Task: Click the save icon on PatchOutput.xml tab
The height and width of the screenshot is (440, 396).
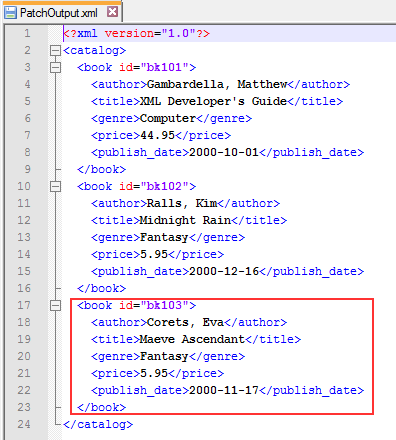Action: pyautogui.click(x=10, y=13)
